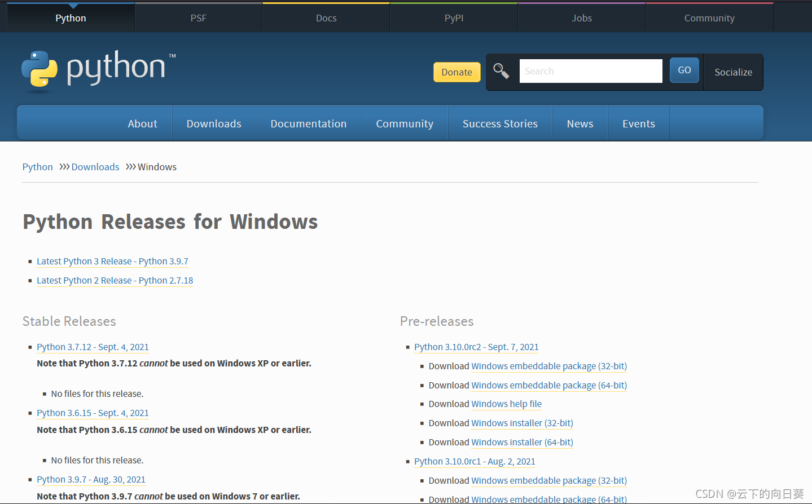Image resolution: width=812 pixels, height=504 pixels.
Task: Click the Python 3.6.15 Windows XP note
Action: click(x=174, y=430)
